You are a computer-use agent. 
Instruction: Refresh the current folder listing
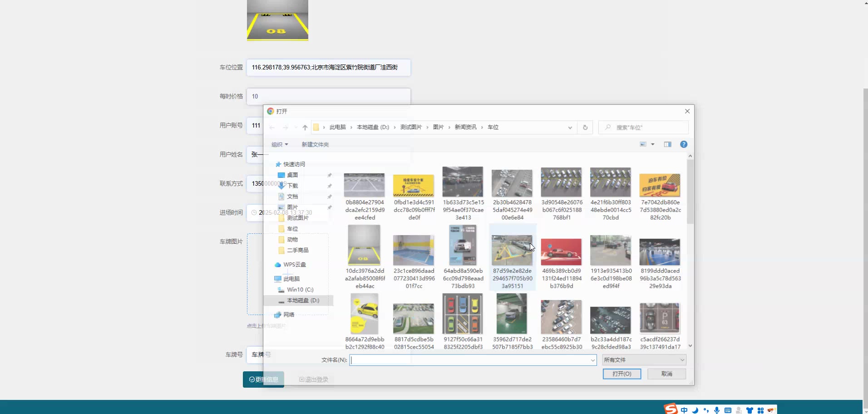click(585, 128)
